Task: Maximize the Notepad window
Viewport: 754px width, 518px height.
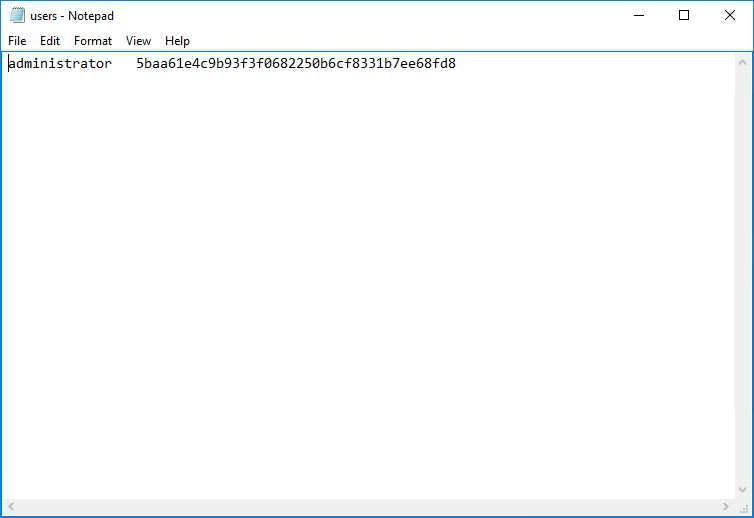Action: (x=684, y=15)
